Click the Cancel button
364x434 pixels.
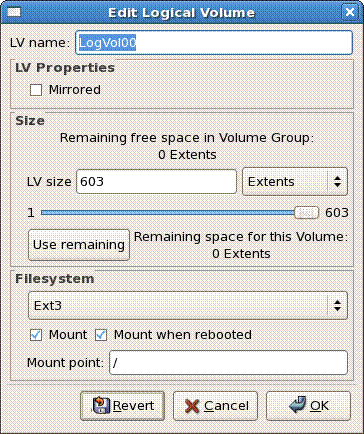point(215,406)
